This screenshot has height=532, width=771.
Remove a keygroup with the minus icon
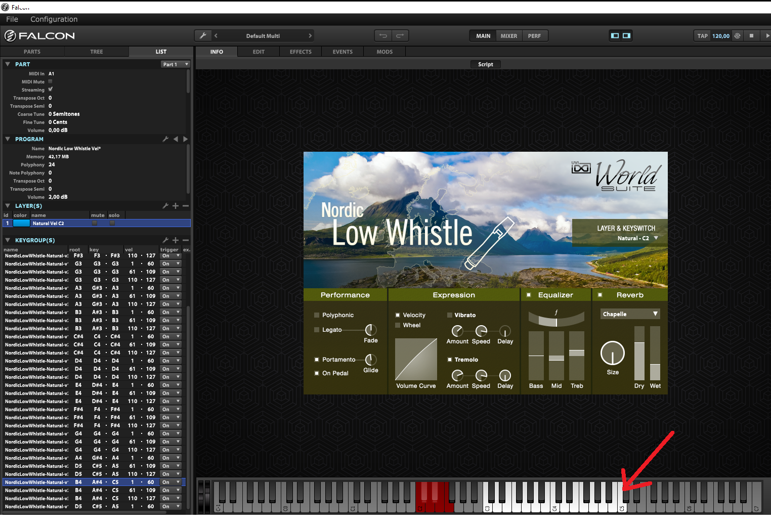tap(186, 240)
